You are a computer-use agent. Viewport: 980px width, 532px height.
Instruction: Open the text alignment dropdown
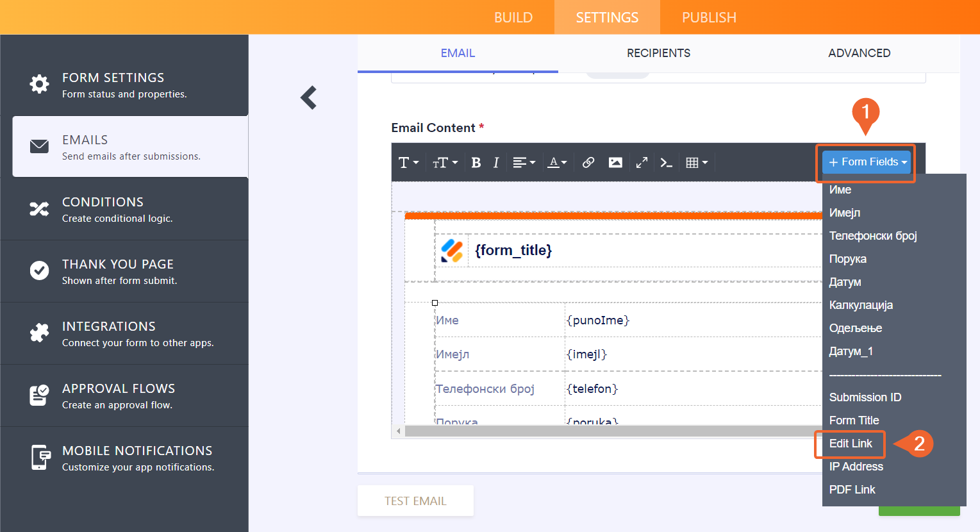click(x=524, y=163)
